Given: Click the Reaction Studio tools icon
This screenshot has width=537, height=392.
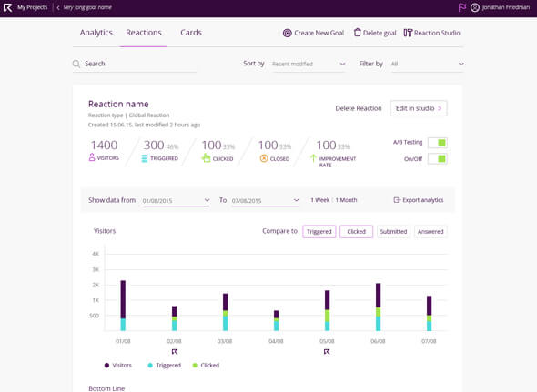Looking at the screenshot, I should 408,33.
